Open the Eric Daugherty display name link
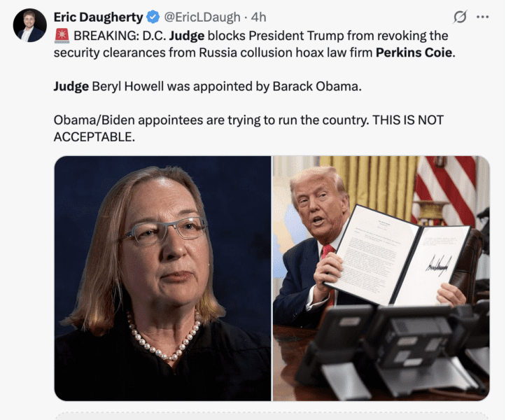The height and width of the screenshot is (420, 506). pyautogui.click(x=98, y=17)
